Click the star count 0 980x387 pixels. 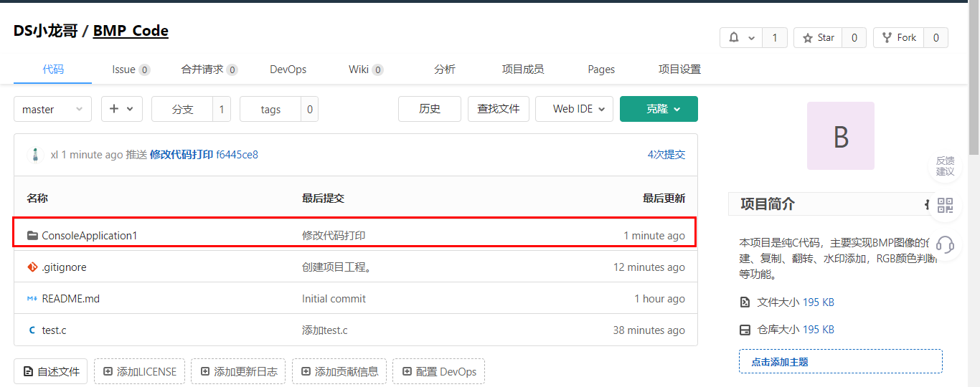(x=854, y=38)
